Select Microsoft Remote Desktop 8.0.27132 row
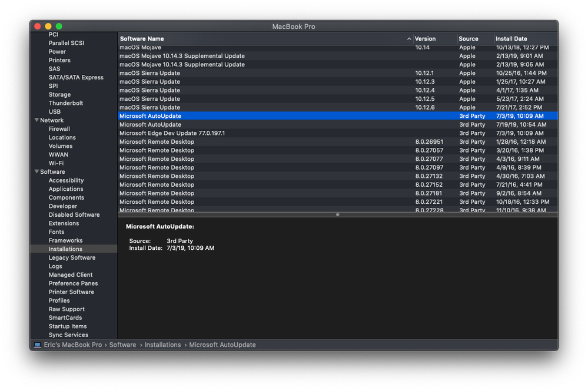 coord(338,176)
